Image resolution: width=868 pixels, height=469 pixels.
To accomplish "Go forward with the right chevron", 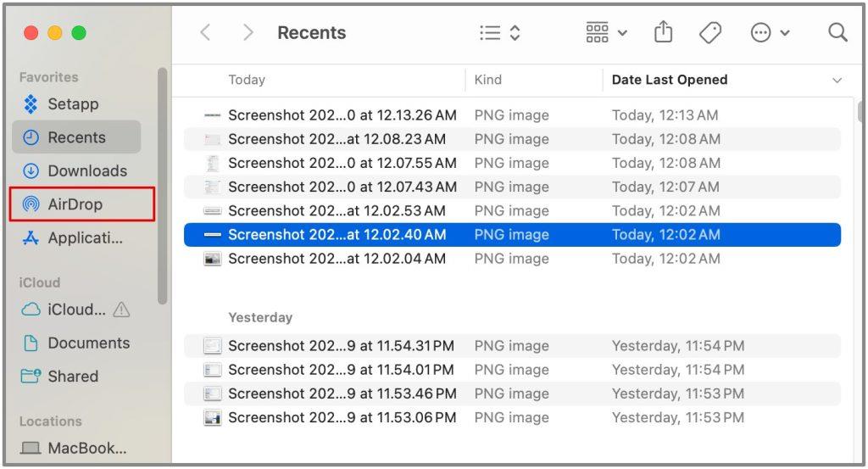I will (248, 33).
